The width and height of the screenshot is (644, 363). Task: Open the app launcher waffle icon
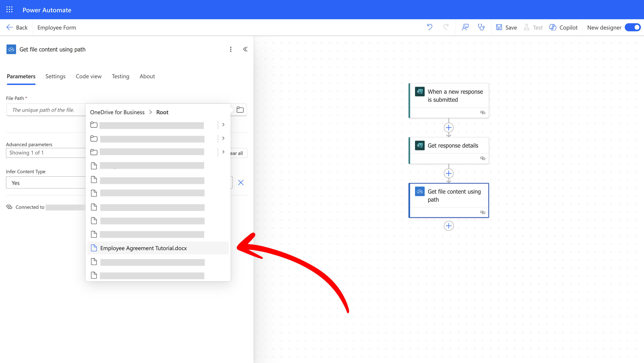coord(9,10)
